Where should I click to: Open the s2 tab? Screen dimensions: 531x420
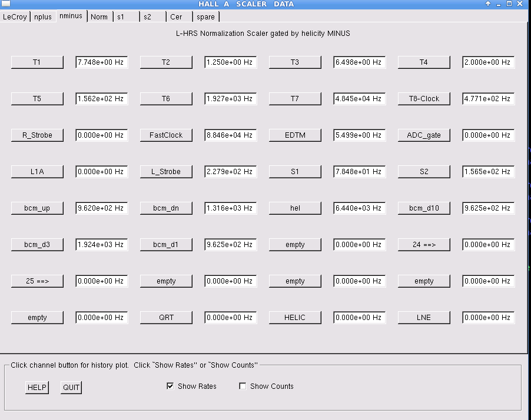coord(152,17)
